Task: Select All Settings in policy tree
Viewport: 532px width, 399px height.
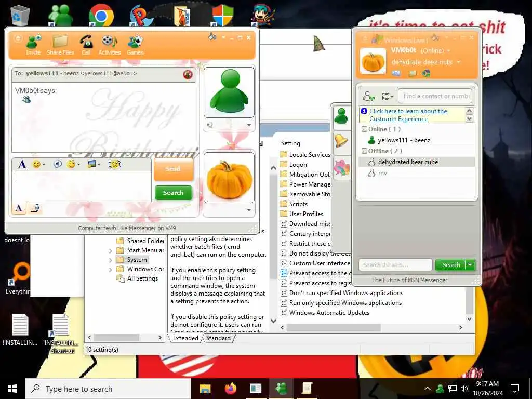Action: pos(137,278)
